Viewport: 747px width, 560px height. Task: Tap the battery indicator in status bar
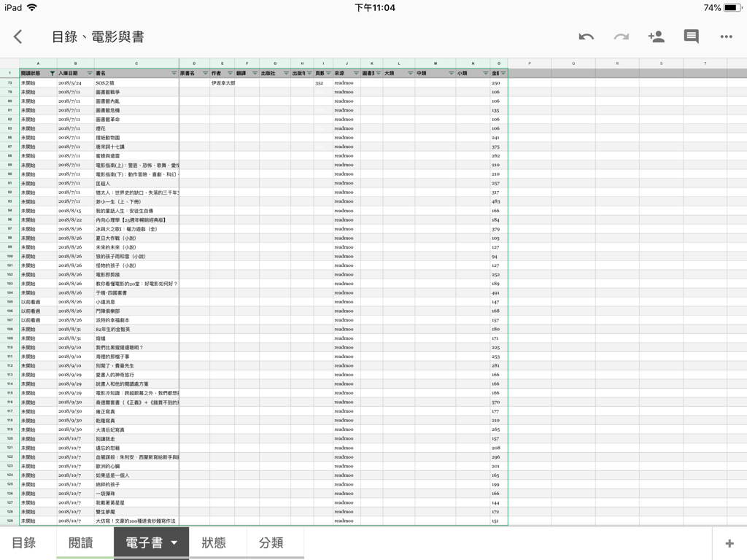click(x=732, y=7)
